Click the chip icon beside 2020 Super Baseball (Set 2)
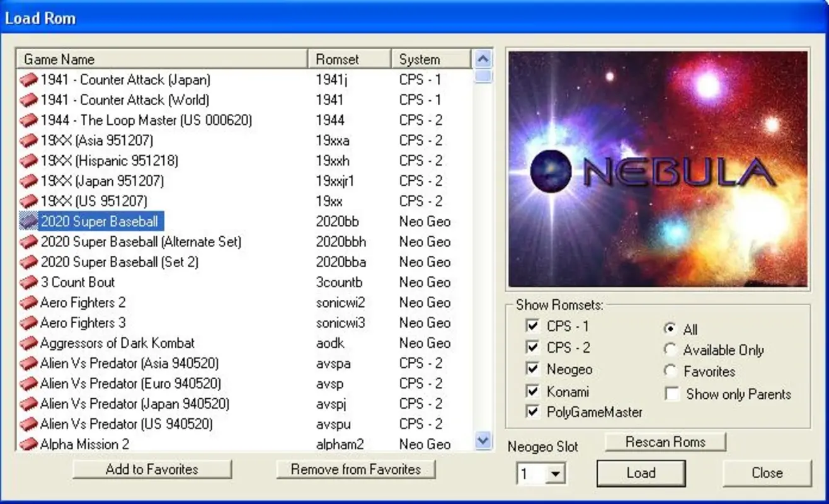 click(x=28, y=261)
